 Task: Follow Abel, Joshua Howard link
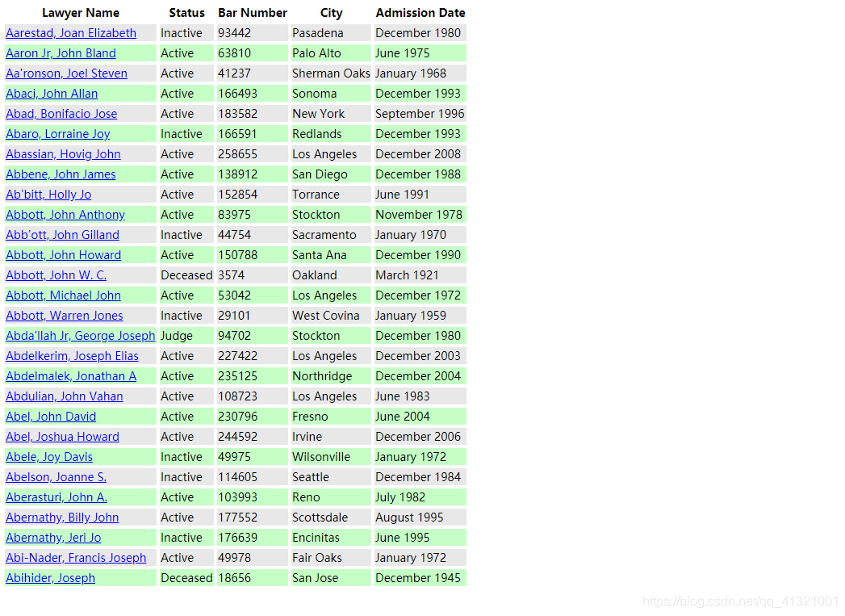coord(62,437)
